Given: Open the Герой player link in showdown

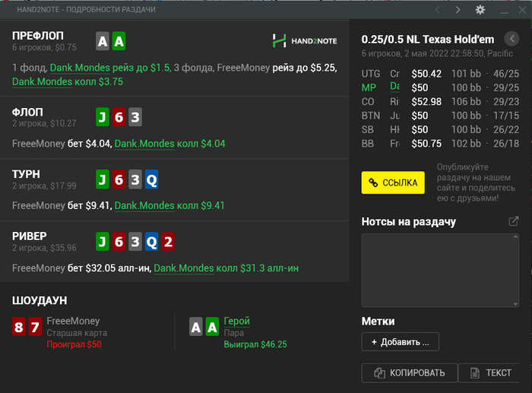Looking at the screenshot, I should click(x=237, y=321).
